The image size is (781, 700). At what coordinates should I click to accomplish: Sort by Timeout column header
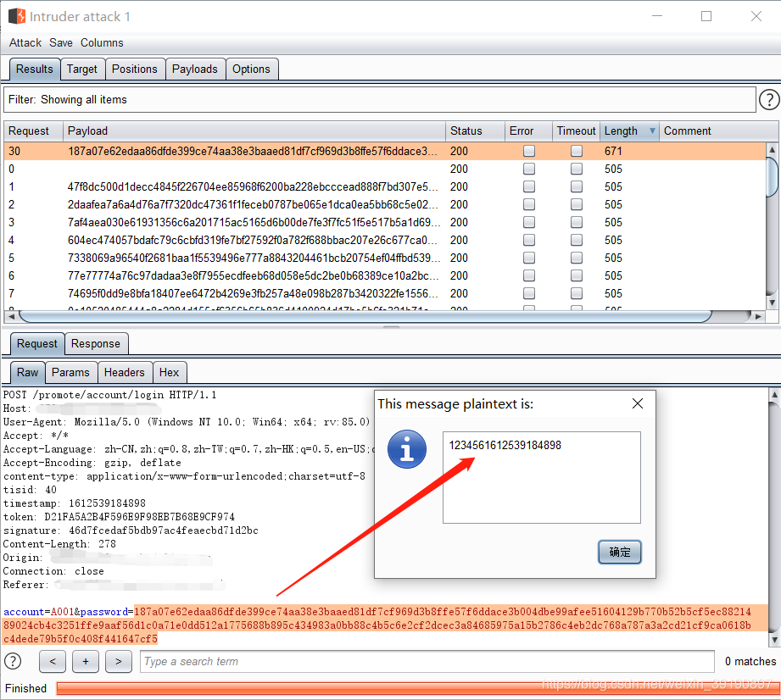click(x=576, y=131)
